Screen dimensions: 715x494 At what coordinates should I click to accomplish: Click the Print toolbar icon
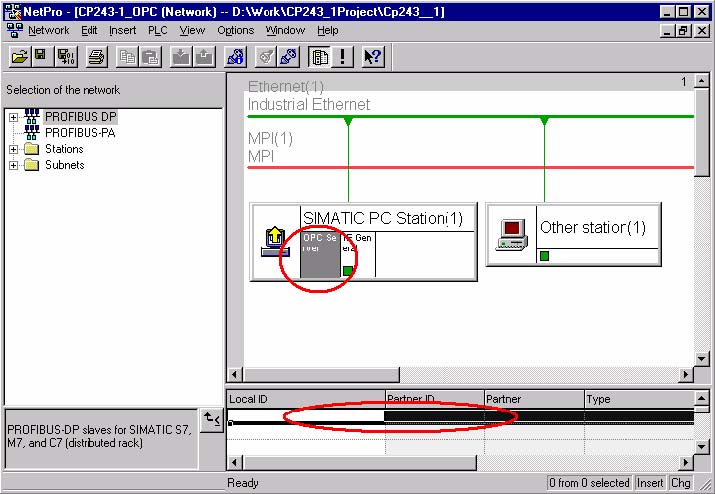[x=96, y=57]
